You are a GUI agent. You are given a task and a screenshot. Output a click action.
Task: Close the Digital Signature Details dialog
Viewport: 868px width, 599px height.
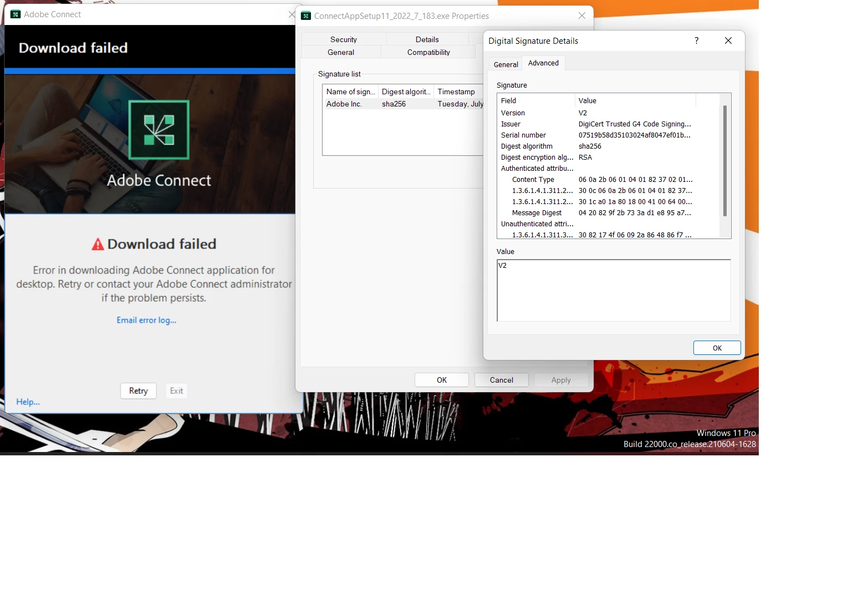click(728, 40)
